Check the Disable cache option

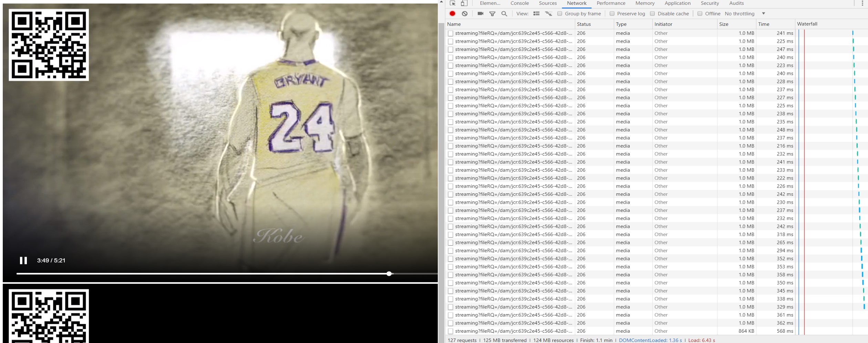point(652,13)
